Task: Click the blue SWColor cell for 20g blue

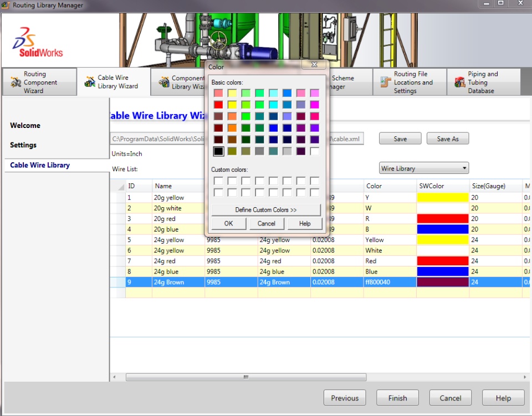Action: pos(443,229)
